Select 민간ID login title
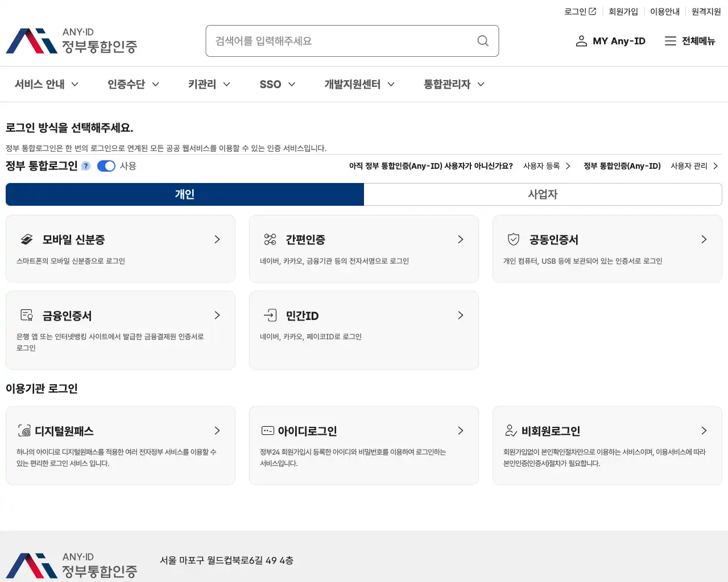Viewport: 728px width, 582px height. (x=303, y=315)
